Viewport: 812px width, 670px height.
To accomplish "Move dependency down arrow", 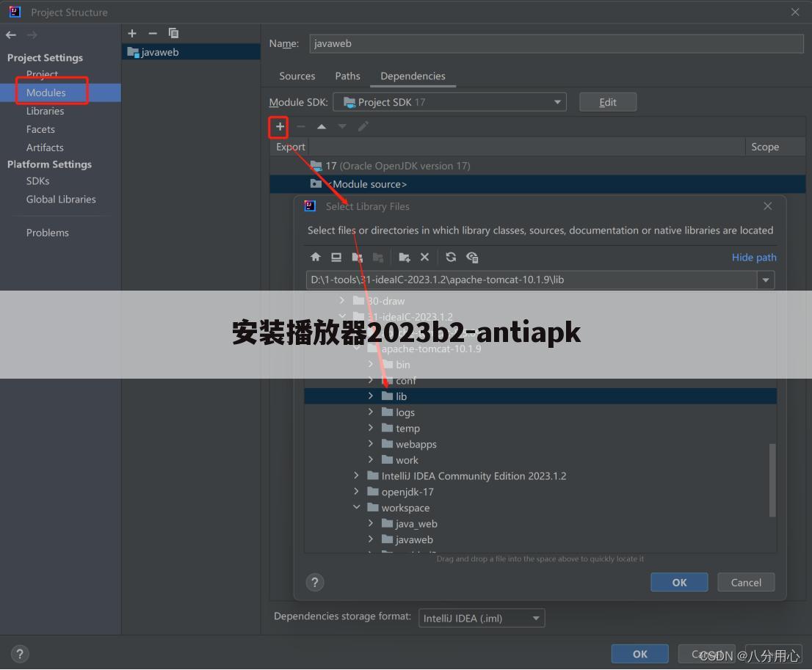I will (342, 126).
